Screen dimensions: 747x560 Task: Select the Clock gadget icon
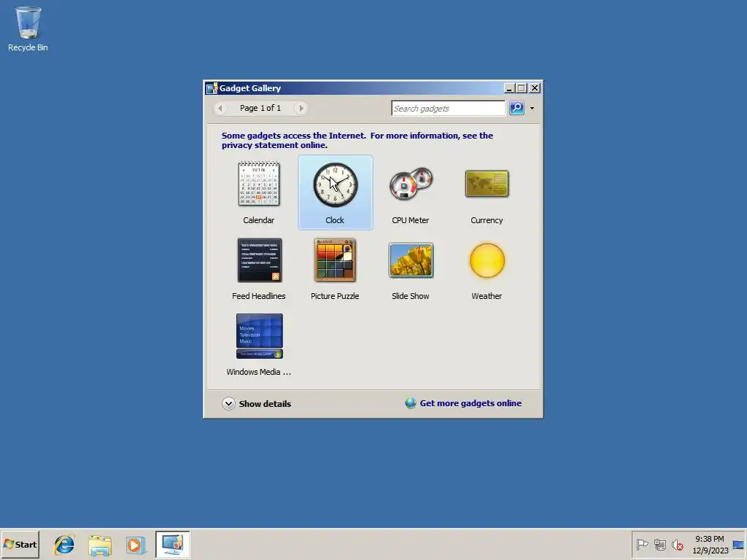(335, 184)
